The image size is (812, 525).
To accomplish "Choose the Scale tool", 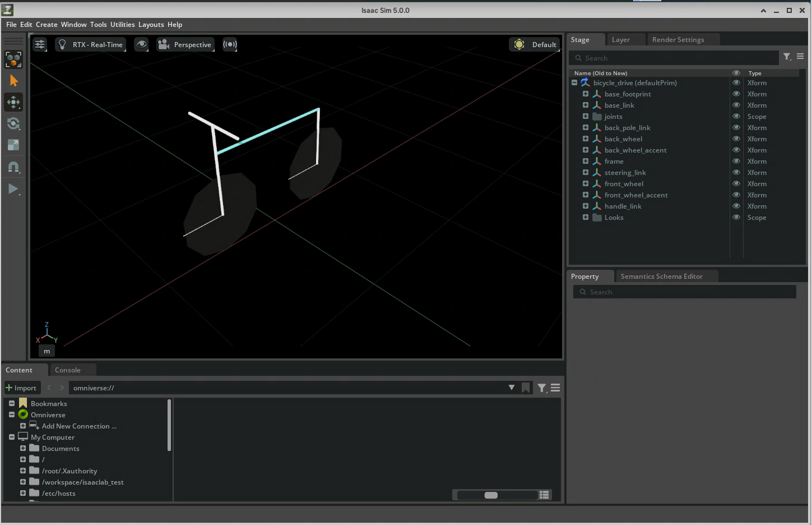I will tap(13, 145).
